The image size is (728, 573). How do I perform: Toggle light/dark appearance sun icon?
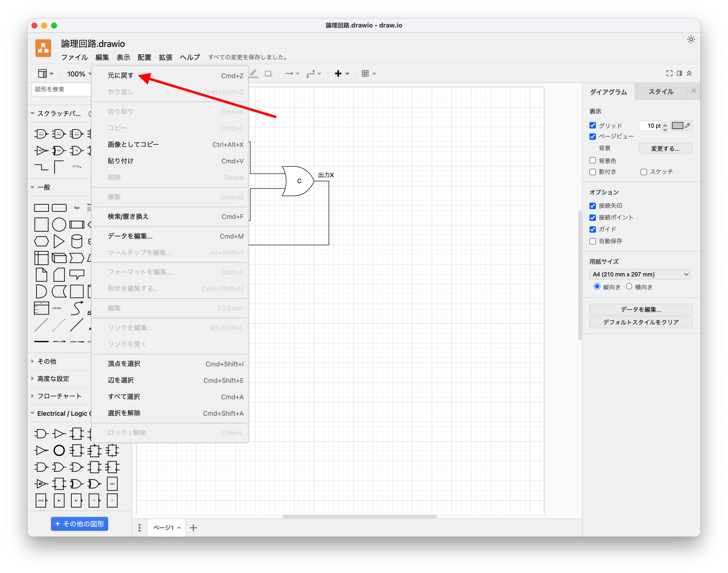click(x=691, y=40)
